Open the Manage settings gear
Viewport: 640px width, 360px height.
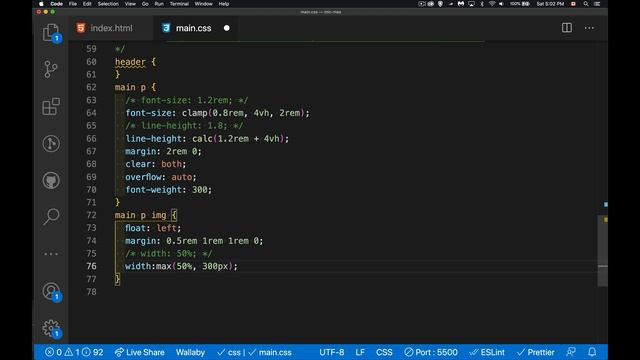point(51,329)
